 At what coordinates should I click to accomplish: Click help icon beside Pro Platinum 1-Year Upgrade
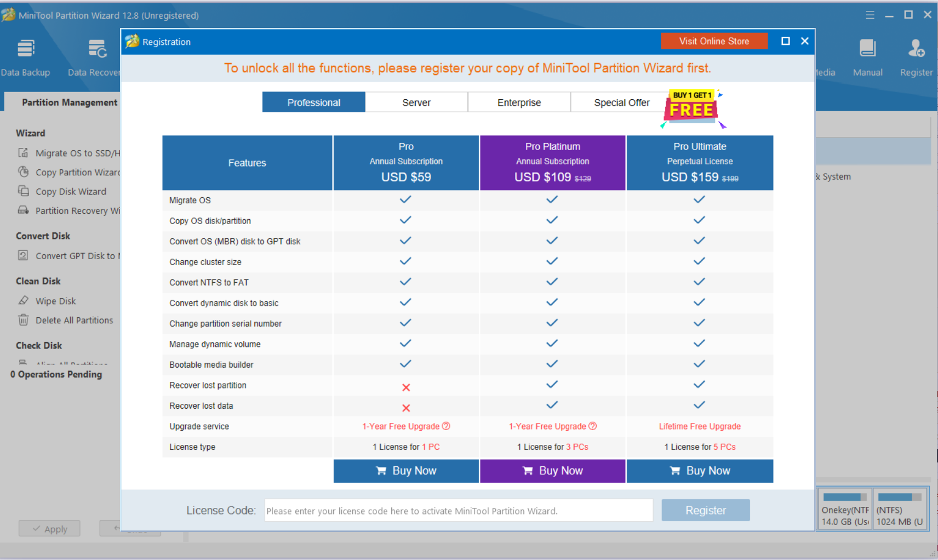(x=592, y=426)
